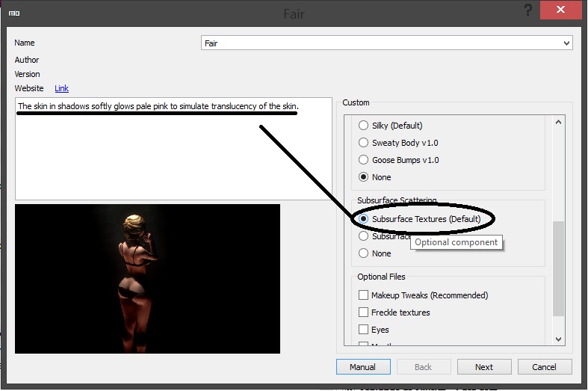The height and width of the screenshot is (391, 588).
Task: Click the scroll up arrow in Custom list
Action: 558,122
